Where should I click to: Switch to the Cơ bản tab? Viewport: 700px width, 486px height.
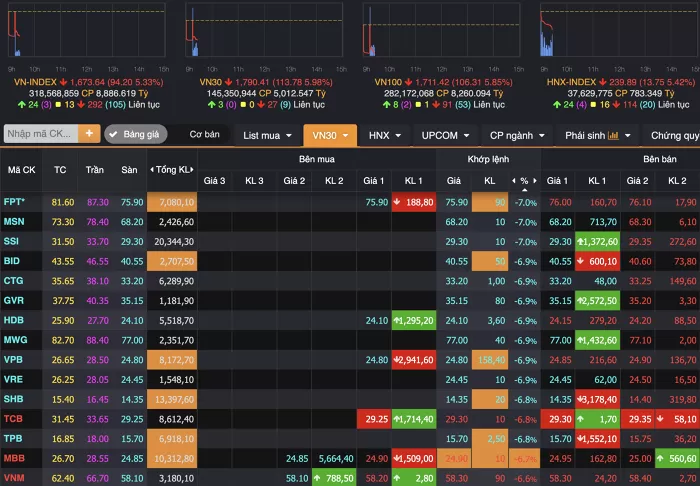click(204, 134)
